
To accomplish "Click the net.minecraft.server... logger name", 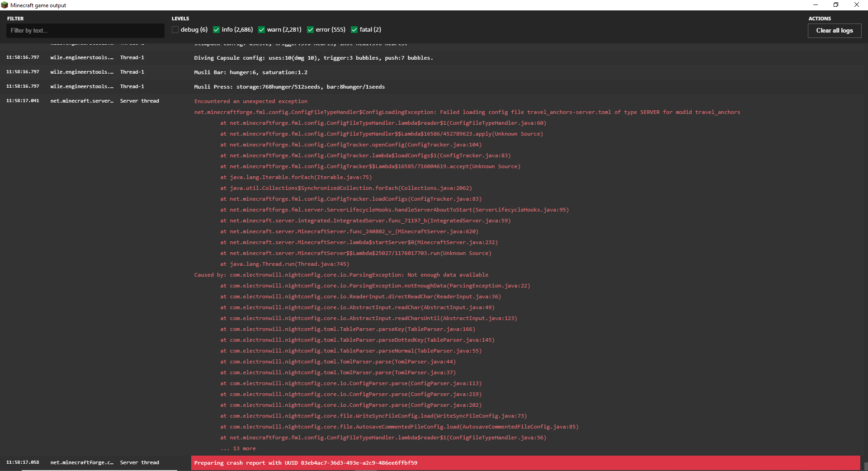I will point(82,101).
